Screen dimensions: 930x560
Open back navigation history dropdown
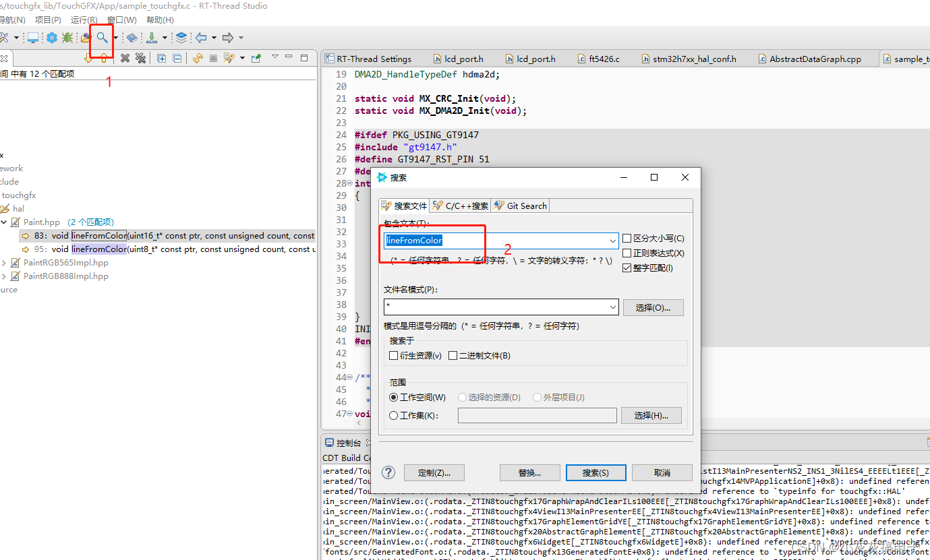click(x=214, y=38)
